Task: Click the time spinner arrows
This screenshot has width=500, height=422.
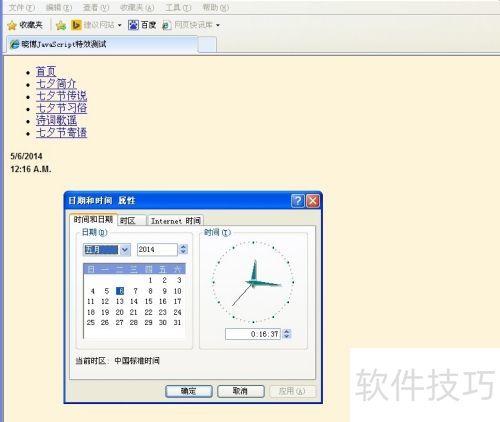Action: pos(287,334)
